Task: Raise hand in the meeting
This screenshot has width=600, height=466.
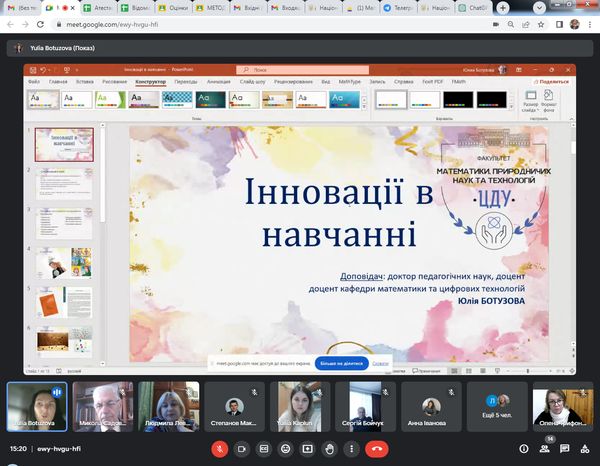Action: click(x=329, y=449)
